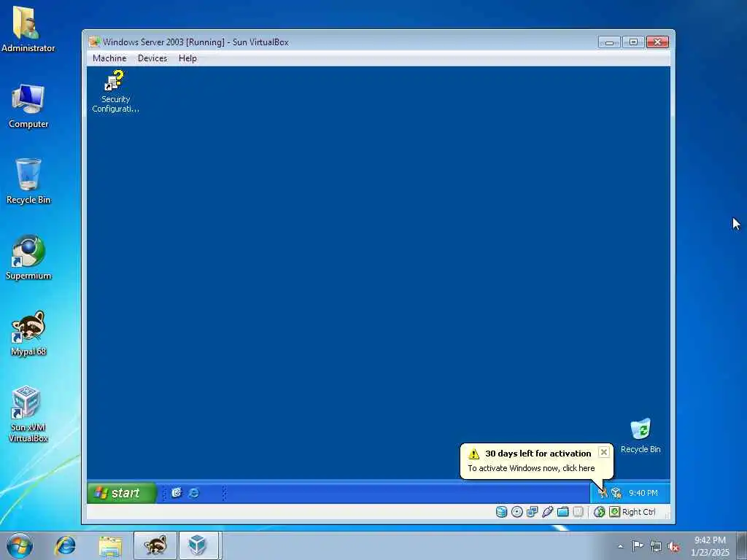
Task: Open the Machine menu in VirtualBox
Action: coord(109,58)
